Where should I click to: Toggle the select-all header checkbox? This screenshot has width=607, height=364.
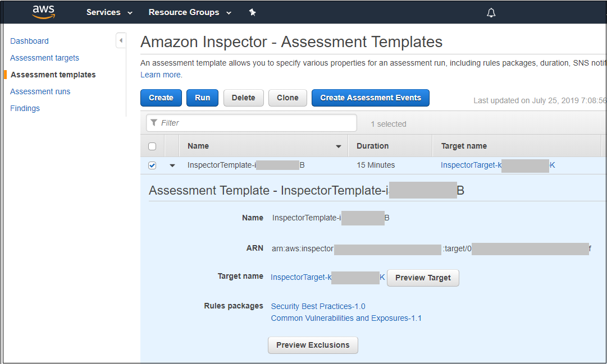coord(152,146)
